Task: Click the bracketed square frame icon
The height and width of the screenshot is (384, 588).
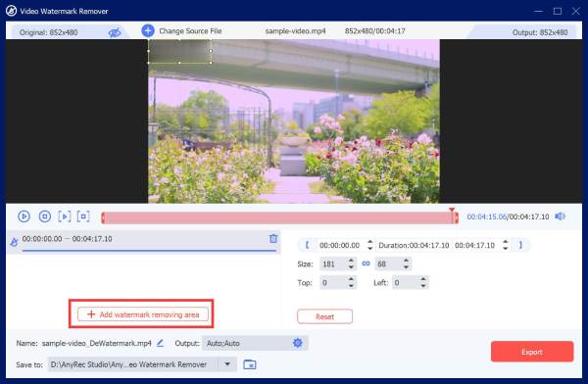Action: point(83,216)
